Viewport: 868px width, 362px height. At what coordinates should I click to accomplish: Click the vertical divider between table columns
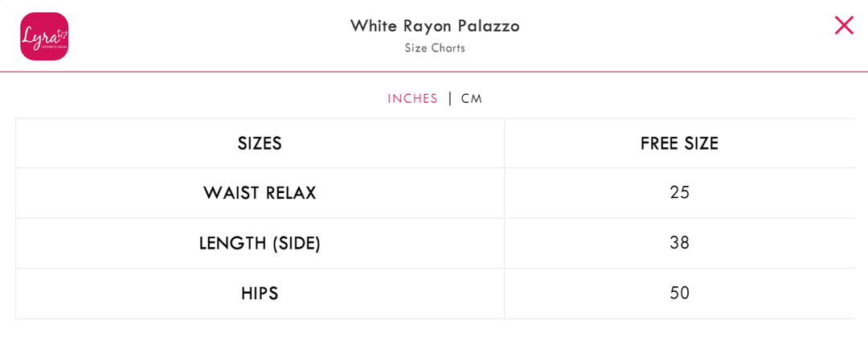click(x=505, y=217)
